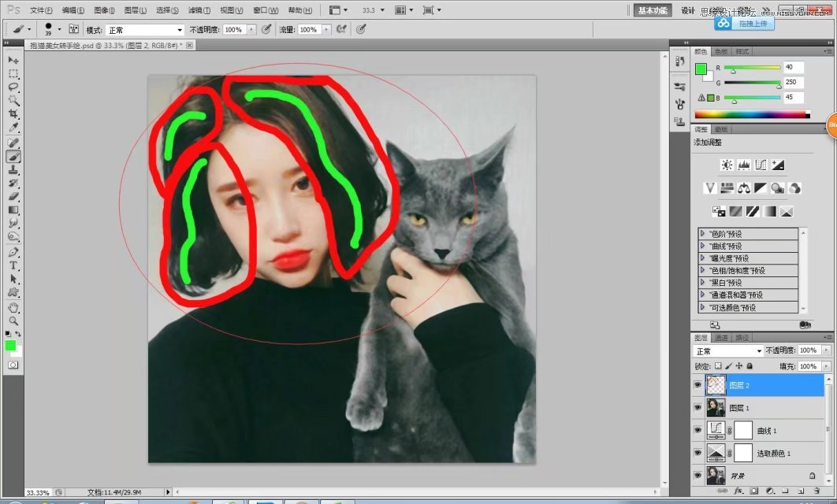
Task: Open the 文件(F) menu
Action: coord(41,10)
